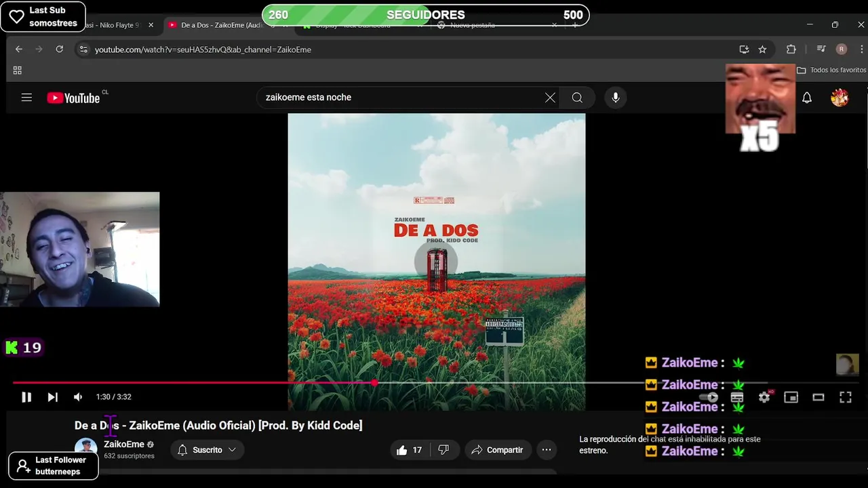This screenshot has height=488, width=868.
Task: Select the youtube.com URL in address bar
Action: coord(203,49)
